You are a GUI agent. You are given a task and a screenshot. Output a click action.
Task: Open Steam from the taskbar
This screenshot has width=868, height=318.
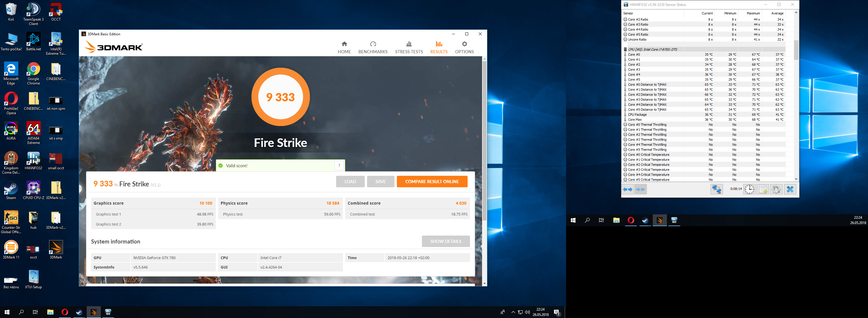(x=79, y=312)
